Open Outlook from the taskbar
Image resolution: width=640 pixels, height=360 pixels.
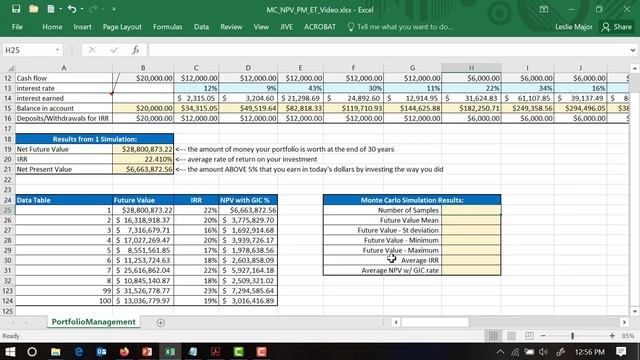point(101,351)
